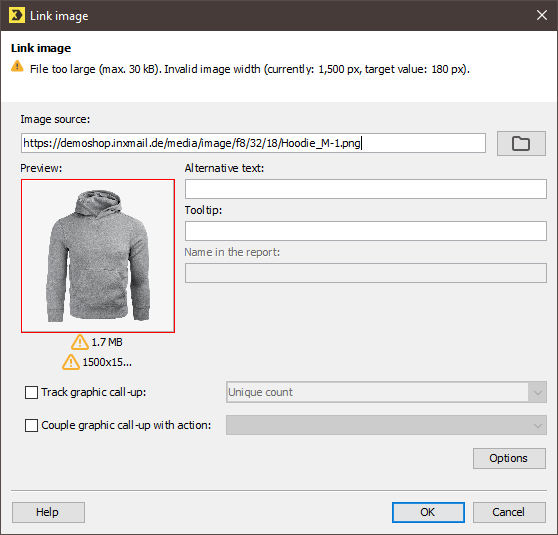
Task: Click the arrow of the Unique count combo box
Action: (x=538, y=392)
